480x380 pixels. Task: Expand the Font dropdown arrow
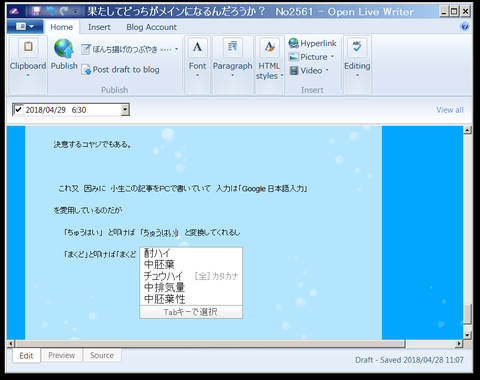click(x=197, y=75)
